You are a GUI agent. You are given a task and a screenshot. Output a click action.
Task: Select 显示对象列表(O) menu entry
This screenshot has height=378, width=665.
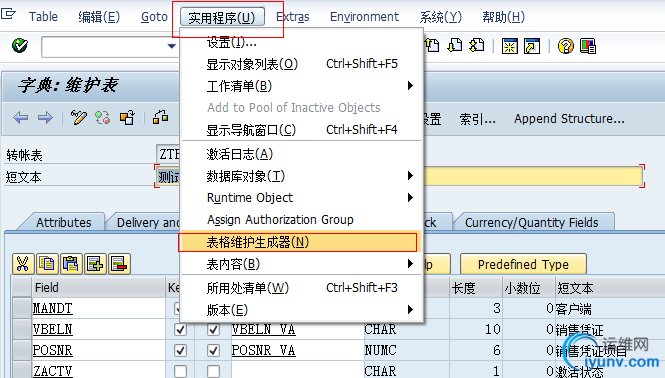(x=301, y=64)
